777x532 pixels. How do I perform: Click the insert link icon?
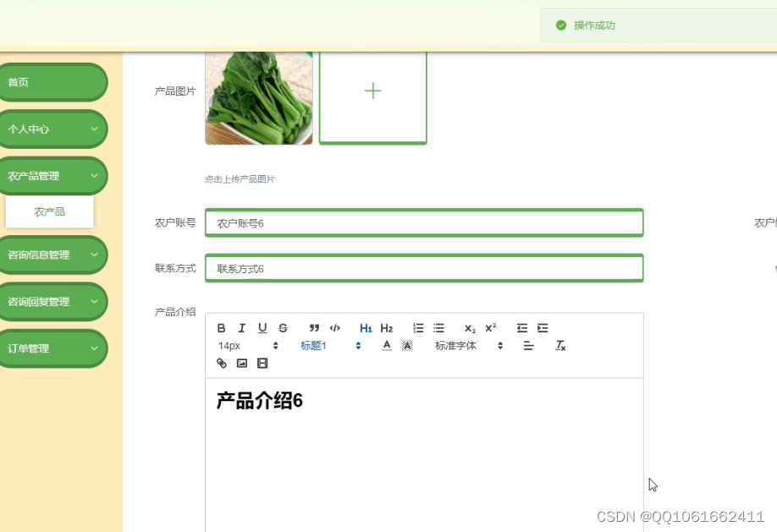[221, 363]
